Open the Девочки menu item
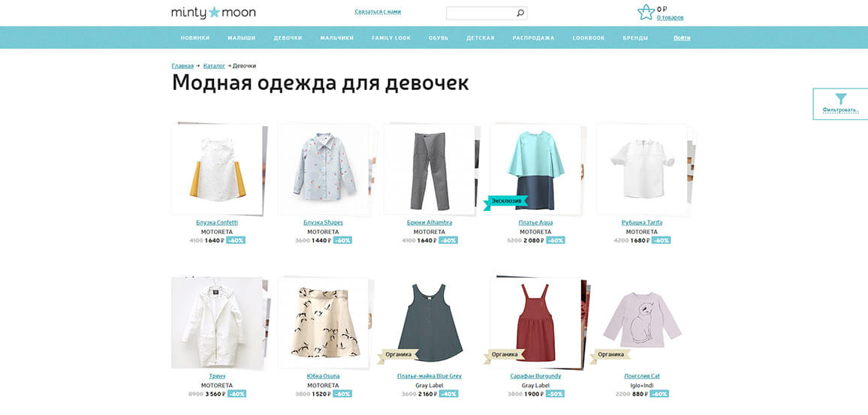Image resolution: width=868 pixels, height=415 pixels. (x=288, y=38)
